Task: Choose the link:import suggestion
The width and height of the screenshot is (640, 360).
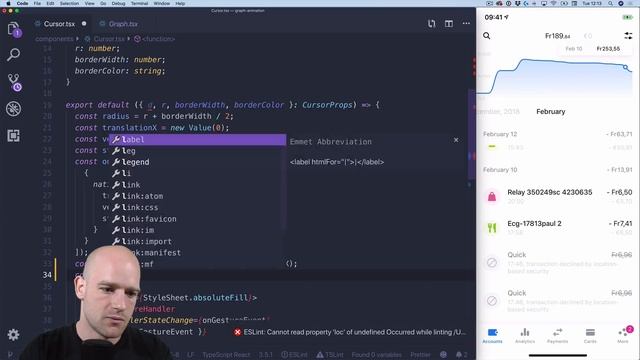Action: tap(197, 242)
